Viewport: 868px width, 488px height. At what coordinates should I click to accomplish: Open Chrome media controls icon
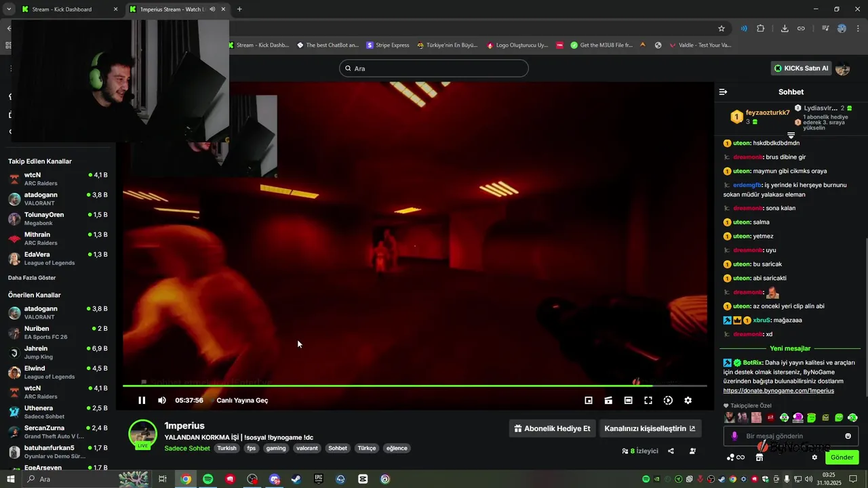(825, 28)
